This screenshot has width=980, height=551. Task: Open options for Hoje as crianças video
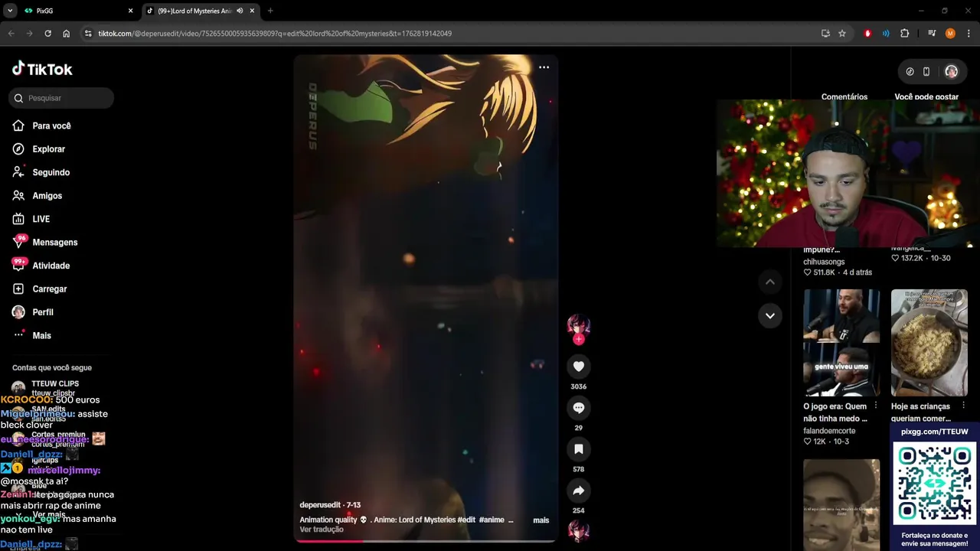click(x=963, y=406)
